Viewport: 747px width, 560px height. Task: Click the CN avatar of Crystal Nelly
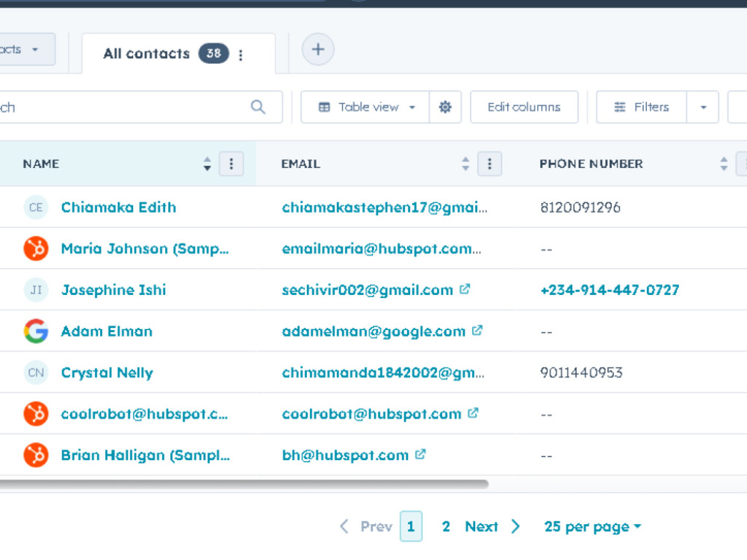[36, 373]
